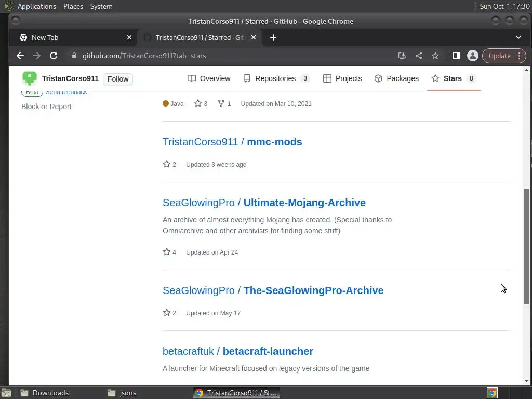Open the Repositories tab
The width and height of the screenshot is (532, 399).
click(276, 79)
